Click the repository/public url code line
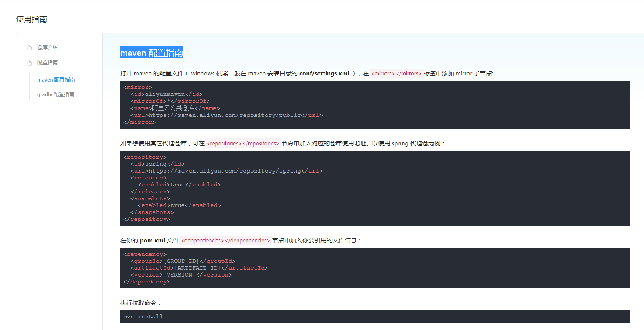 pyautogui.click(x=226, y=115)
